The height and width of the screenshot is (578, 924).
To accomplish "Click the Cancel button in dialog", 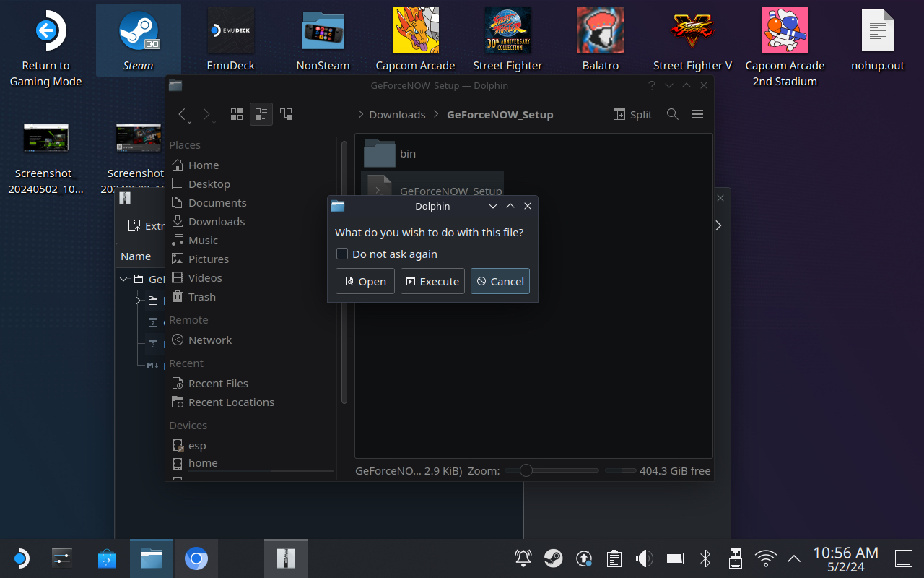I will [x=500, y=281].
